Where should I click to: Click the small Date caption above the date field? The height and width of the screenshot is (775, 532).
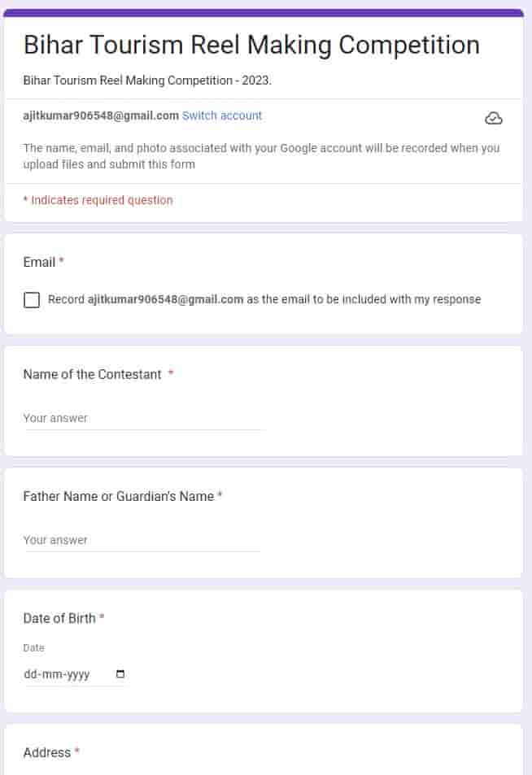click(33, 648)
